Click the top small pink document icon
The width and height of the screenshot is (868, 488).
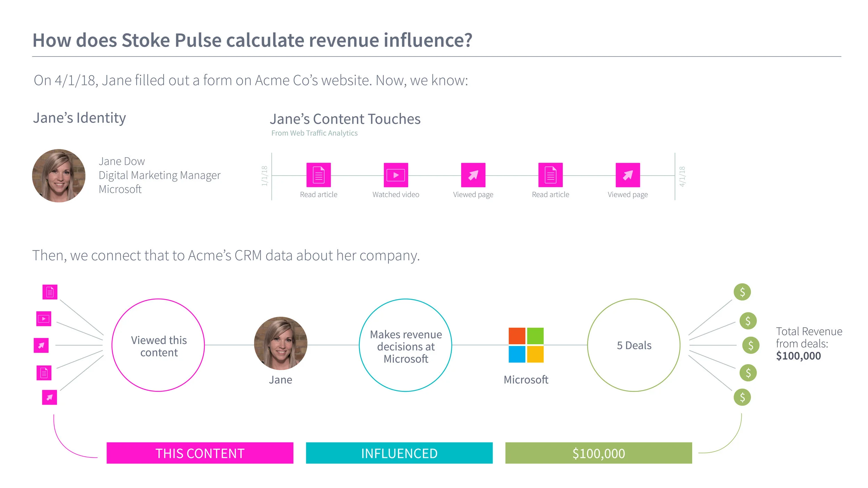50,292
